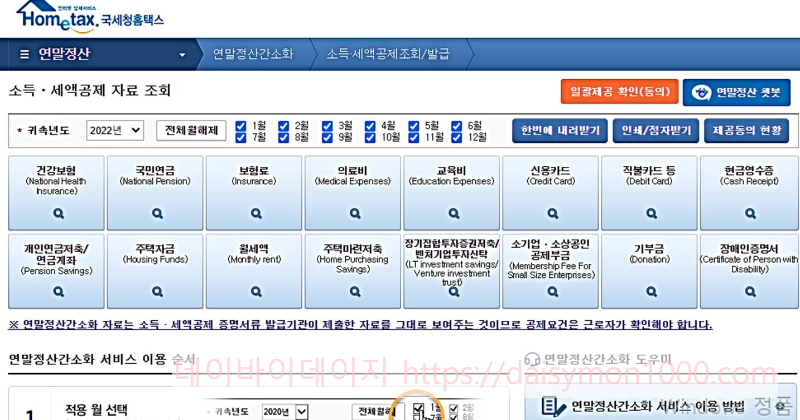Click 인쇄/점자받기 button
The width and height of the screenshot is (800, 420).
click(656, 131)
